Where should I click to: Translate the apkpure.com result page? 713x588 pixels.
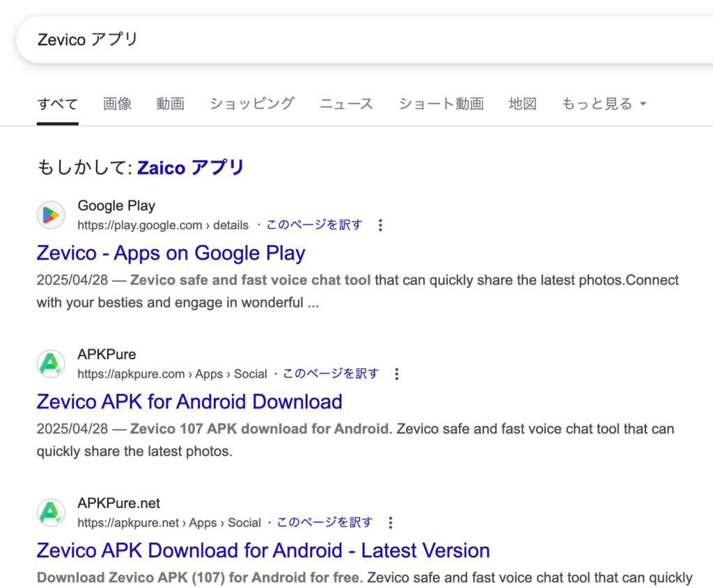331,374
